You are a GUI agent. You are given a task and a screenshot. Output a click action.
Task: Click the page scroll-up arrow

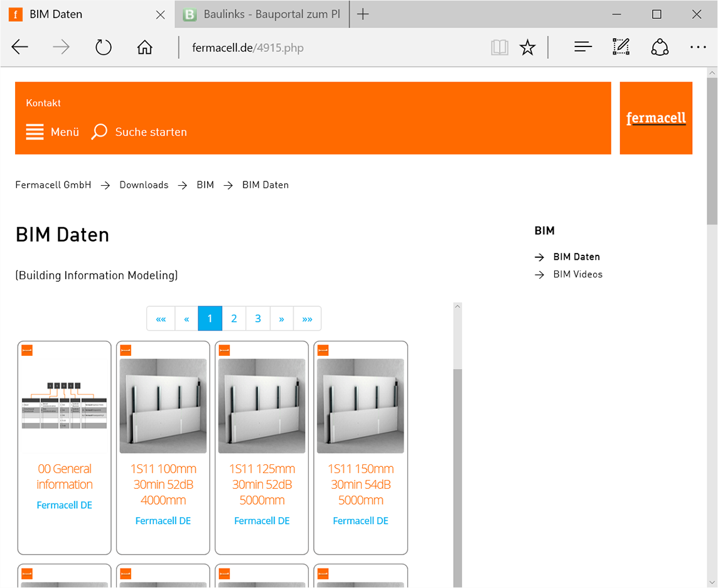tap(712, 72)
